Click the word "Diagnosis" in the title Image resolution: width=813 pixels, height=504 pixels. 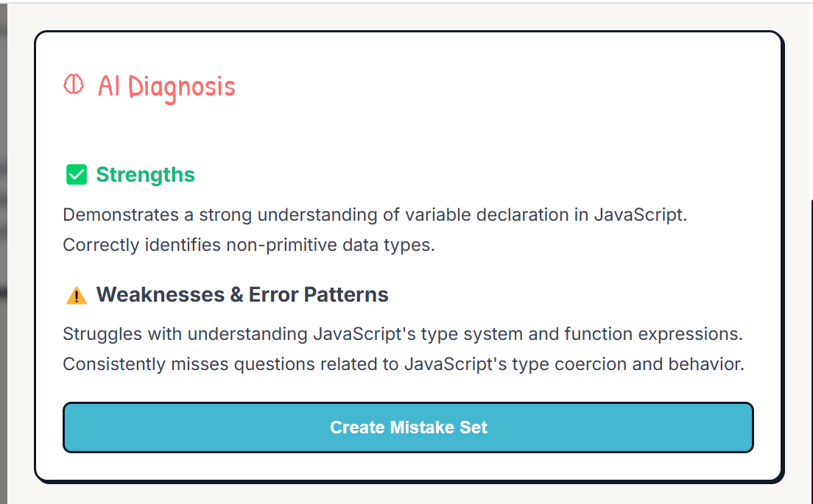[x=181, y=87]
